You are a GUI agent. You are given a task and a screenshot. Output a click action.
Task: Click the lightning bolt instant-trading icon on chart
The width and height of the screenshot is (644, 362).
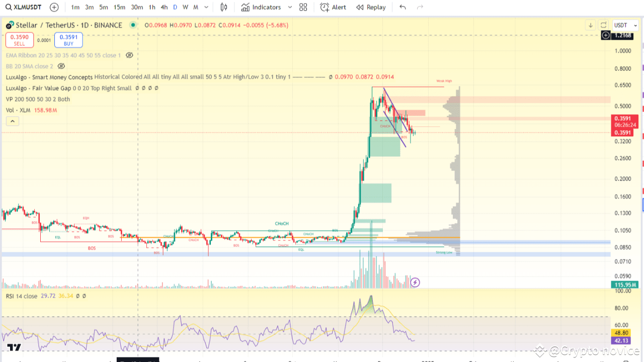[x=415, y=282]
